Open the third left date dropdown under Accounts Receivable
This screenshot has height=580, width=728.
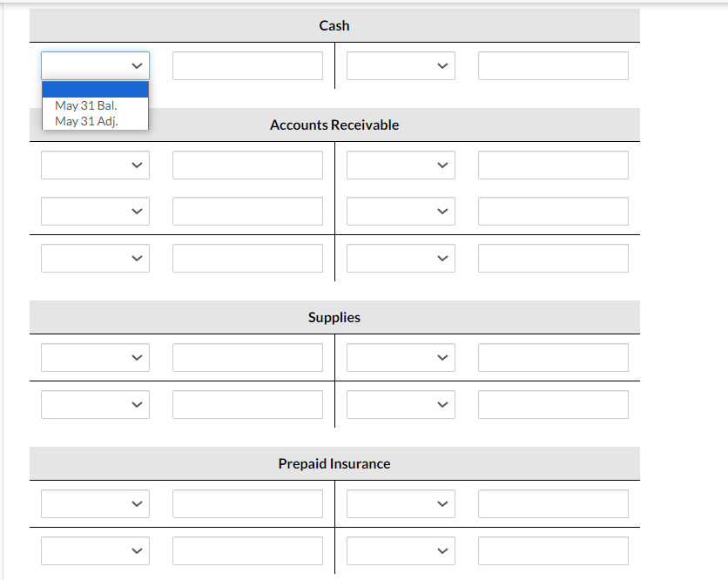[95, 258]
